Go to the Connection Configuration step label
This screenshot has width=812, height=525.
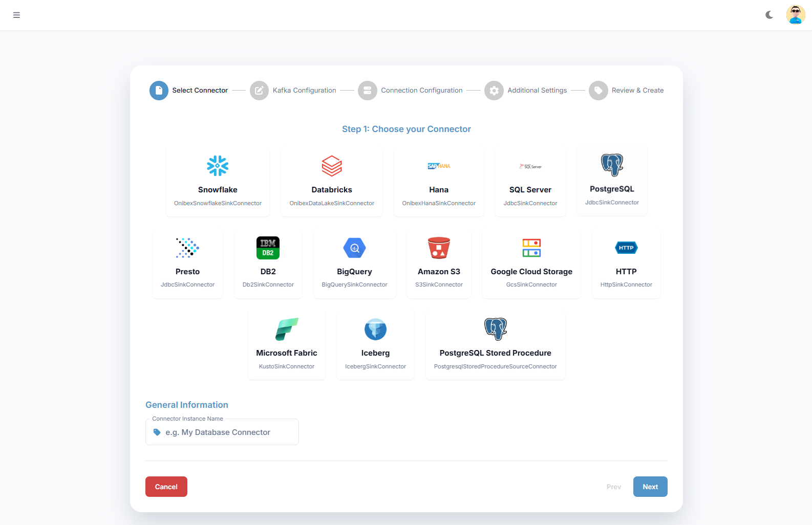point(421,91)
